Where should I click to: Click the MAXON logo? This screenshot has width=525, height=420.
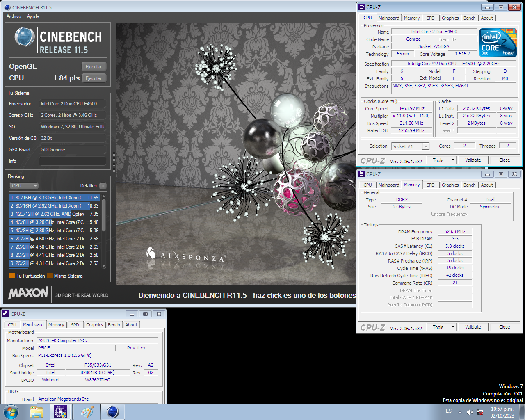click(28, 293)
